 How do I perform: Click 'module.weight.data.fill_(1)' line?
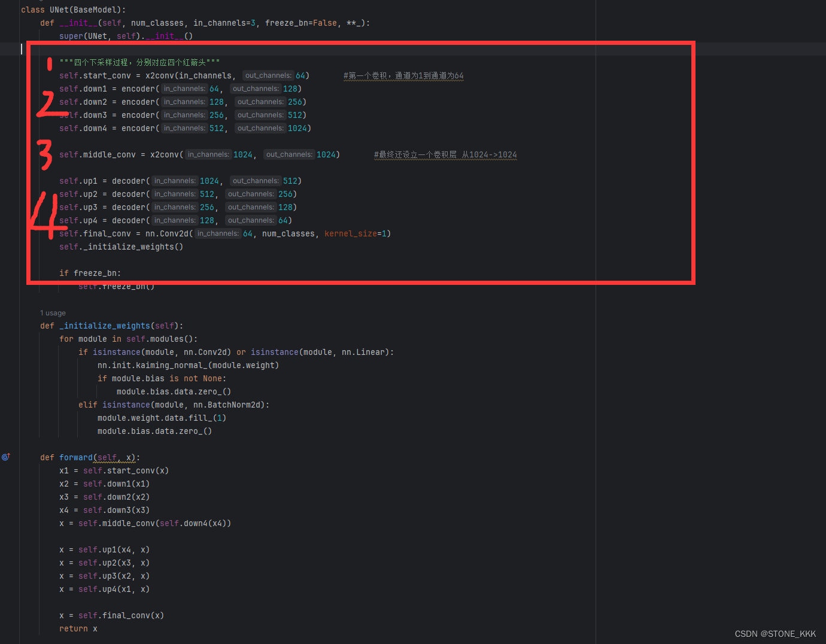click(162, 418)
